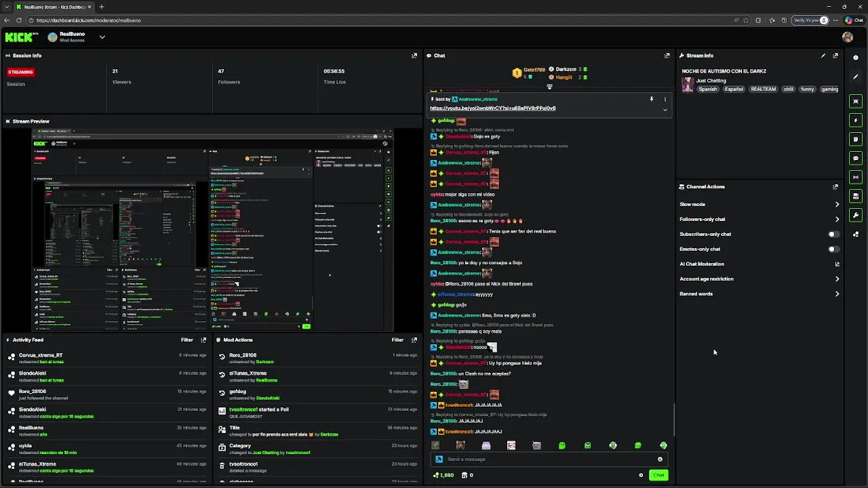Pop out the Activity Feed panel

pos(203,340)
